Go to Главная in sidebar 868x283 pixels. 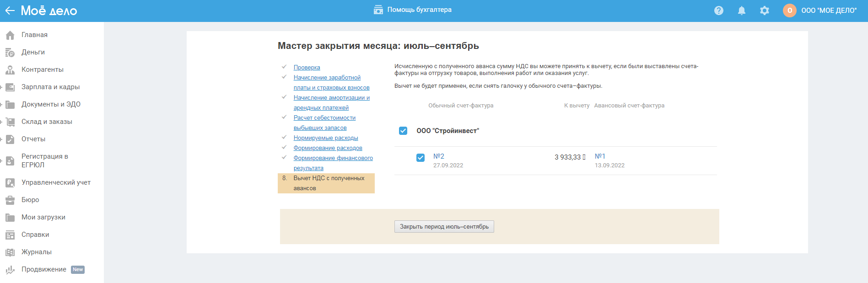(x=34, y=35)
